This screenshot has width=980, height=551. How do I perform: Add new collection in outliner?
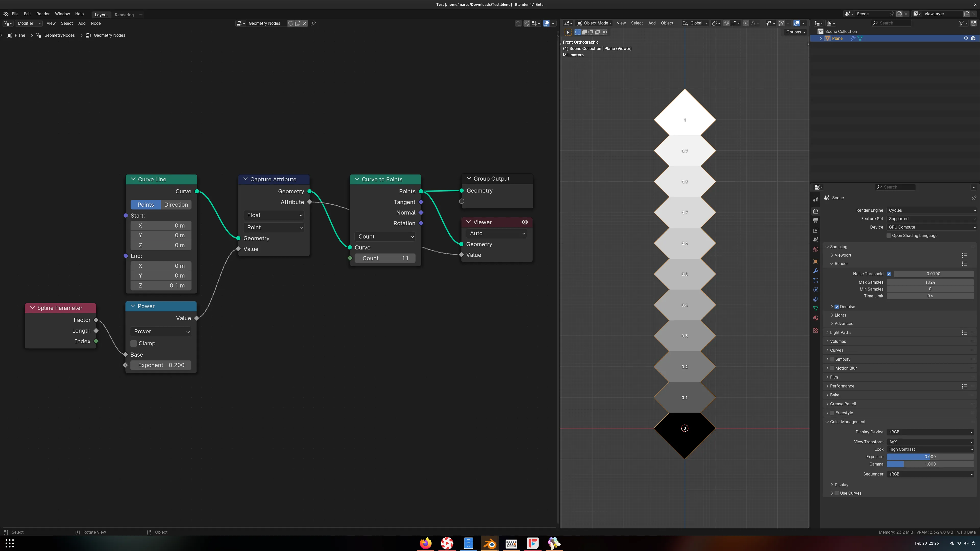[974, 23]
